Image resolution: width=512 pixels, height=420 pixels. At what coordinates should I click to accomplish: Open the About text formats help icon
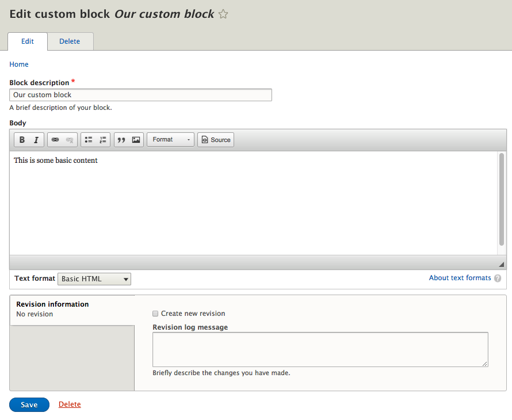tap(498, 278)
